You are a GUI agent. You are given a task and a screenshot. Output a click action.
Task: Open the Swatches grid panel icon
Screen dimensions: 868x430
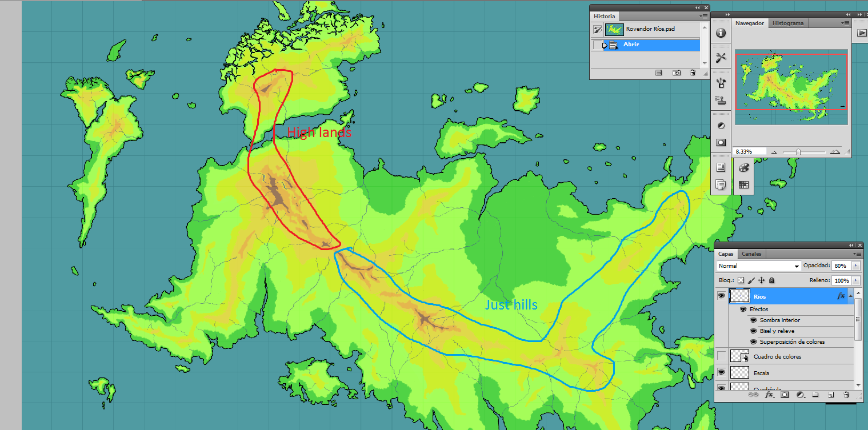(743, 184)
